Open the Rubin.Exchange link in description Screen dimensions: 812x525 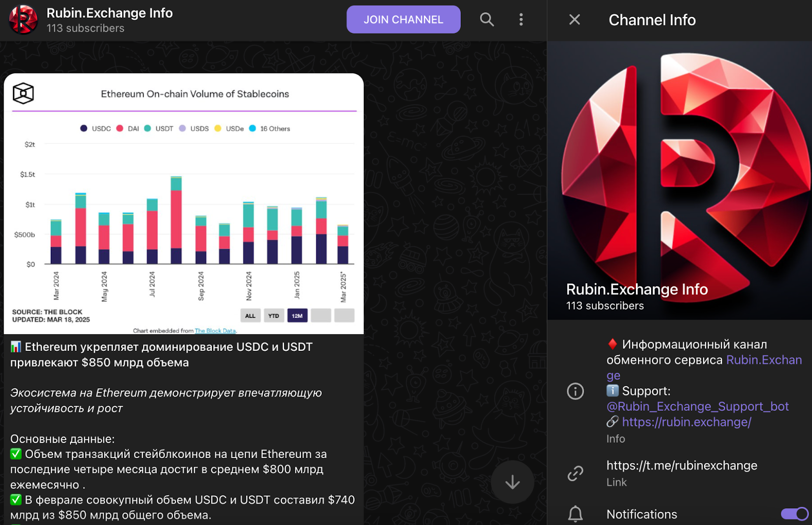click(764, 360)
